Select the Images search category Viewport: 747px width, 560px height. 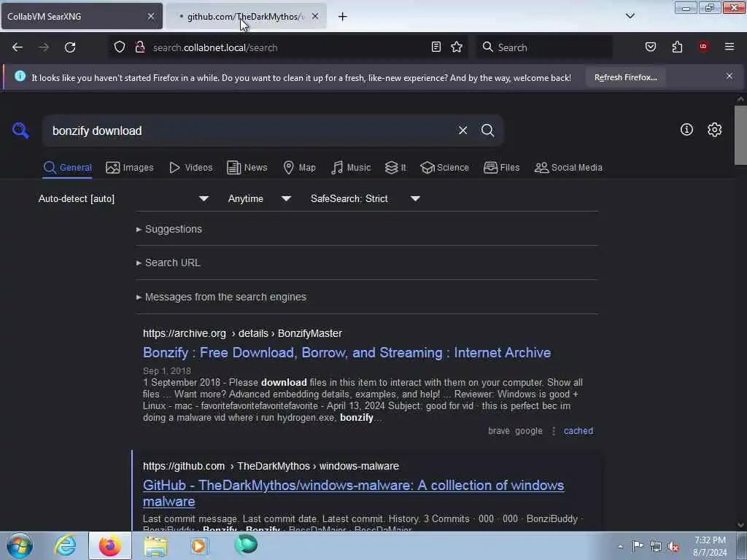click(x=130, y=168)
